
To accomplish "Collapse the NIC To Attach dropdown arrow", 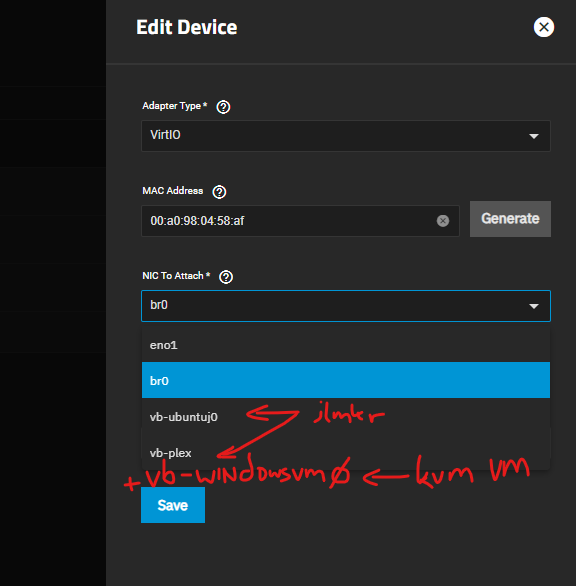I will (534, 306).
